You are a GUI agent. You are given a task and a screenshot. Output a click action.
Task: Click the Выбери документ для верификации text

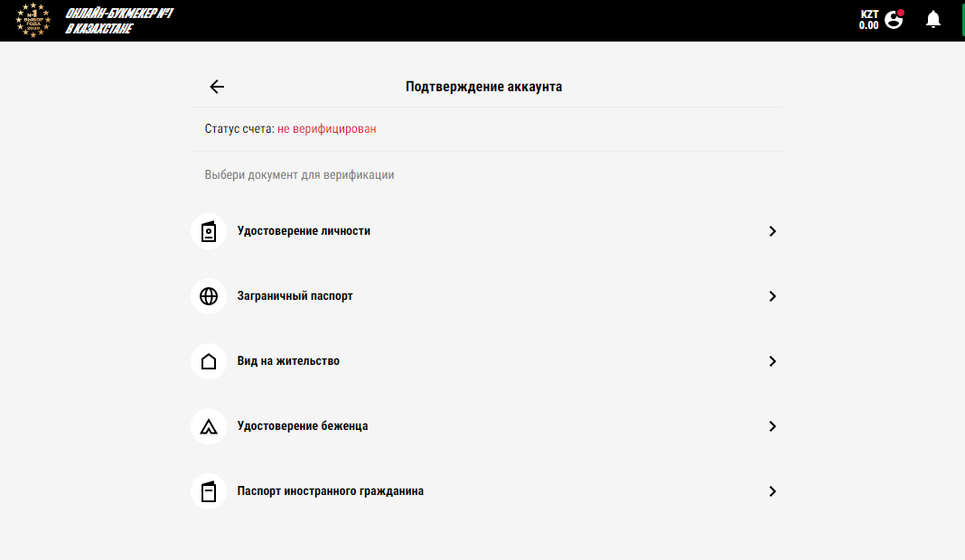(299, 174)
